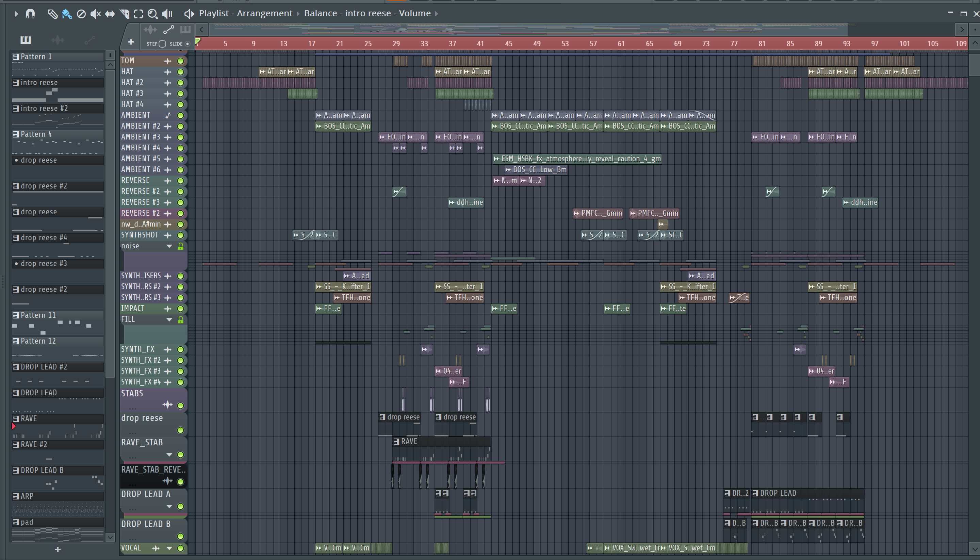
Task: Mute the DROP LEAD B track
Action: click(x=180, y=536)
